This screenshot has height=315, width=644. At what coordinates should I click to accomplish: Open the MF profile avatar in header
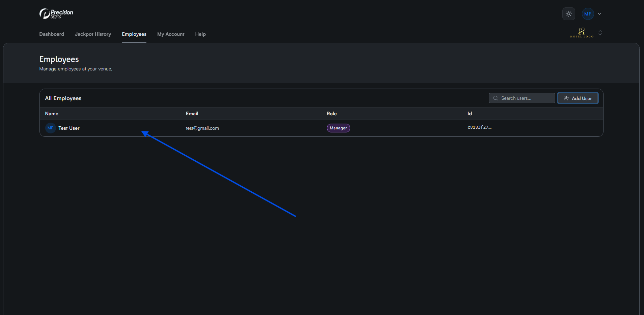click(587, 14)
